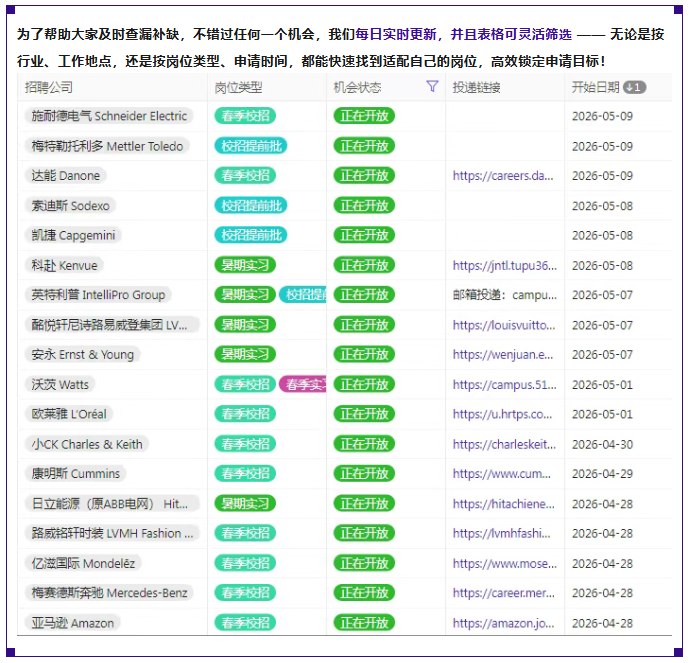Select the 投递链接 column header
The height and width of the screenshot is (663, 689).
[x=476, y=87]
